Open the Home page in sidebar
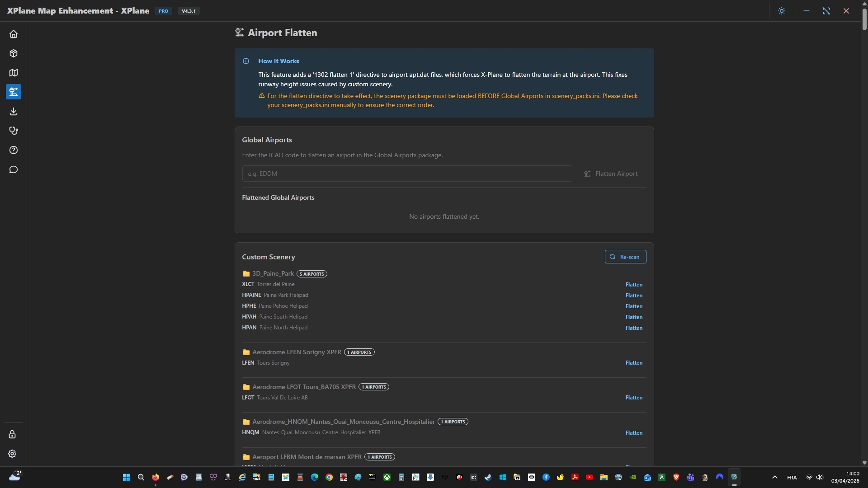 (14, 34)
